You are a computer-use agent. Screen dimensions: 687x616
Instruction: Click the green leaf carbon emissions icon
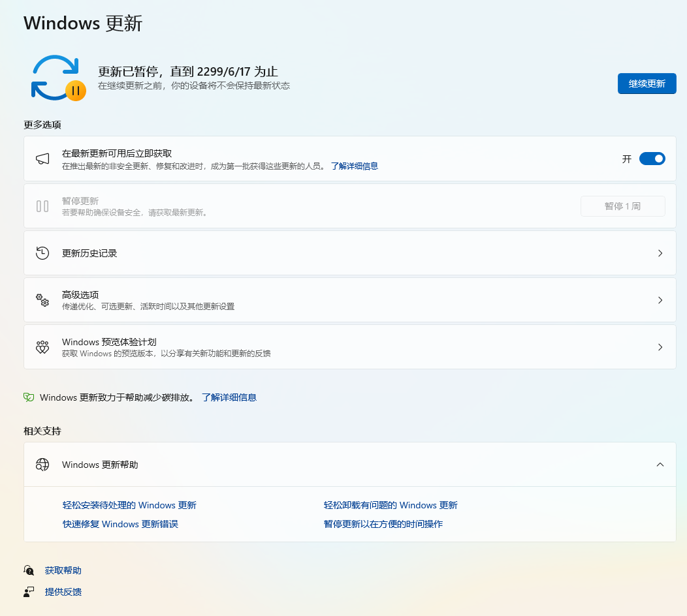click(x=29, y=397)
